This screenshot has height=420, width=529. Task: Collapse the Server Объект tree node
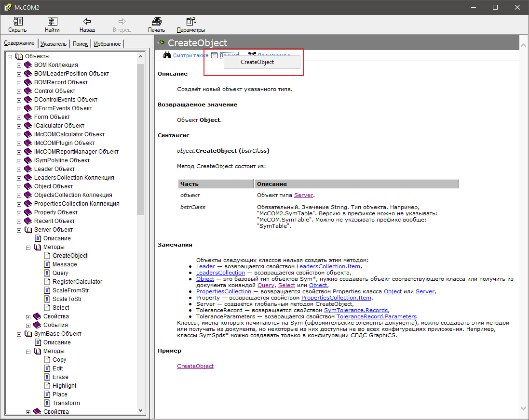(x=19, y=230)
